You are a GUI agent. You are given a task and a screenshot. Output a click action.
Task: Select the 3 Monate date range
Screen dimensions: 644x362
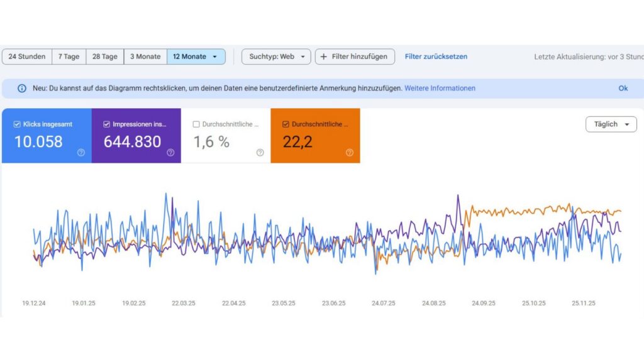point(145,57)
